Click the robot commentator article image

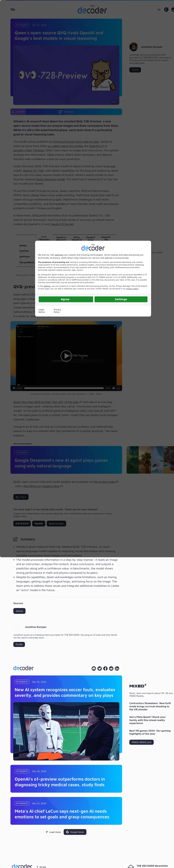(66, 731)
